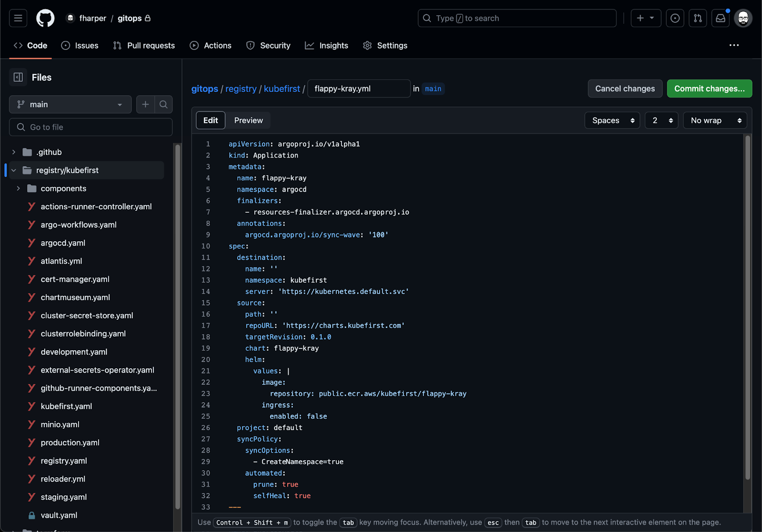Switch to the Code tab
The image size is (762, 532).
point(30,45)
